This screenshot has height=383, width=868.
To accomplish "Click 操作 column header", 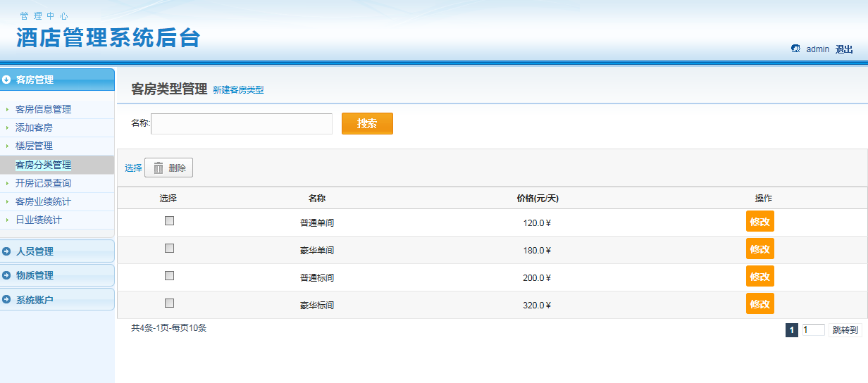I will coord(764,198).
